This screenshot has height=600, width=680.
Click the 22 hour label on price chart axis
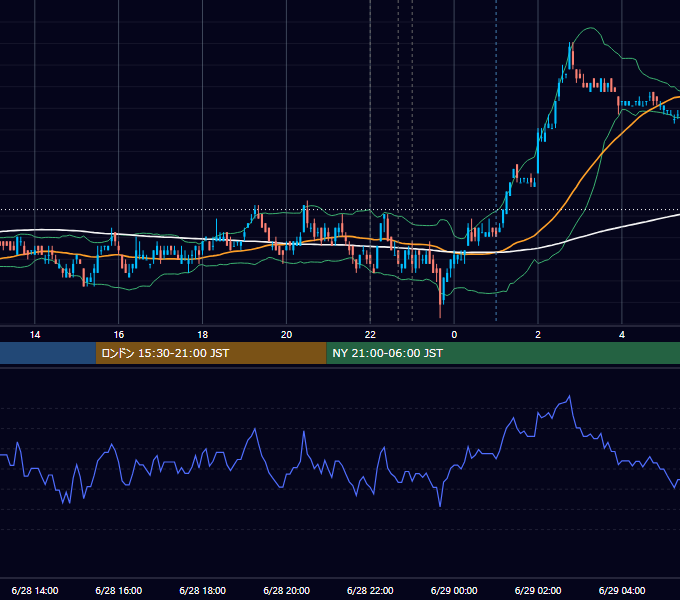370,335
